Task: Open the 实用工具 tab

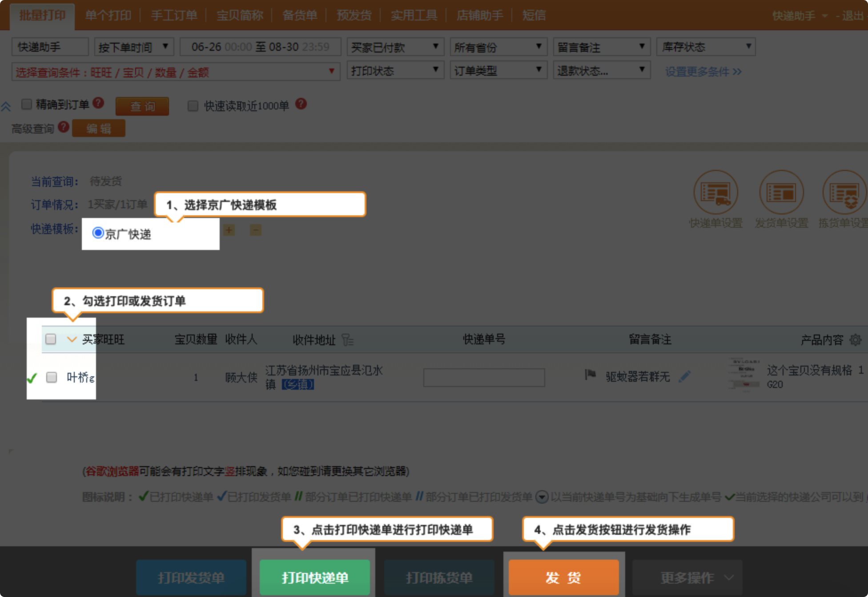Action: (414, 16)
